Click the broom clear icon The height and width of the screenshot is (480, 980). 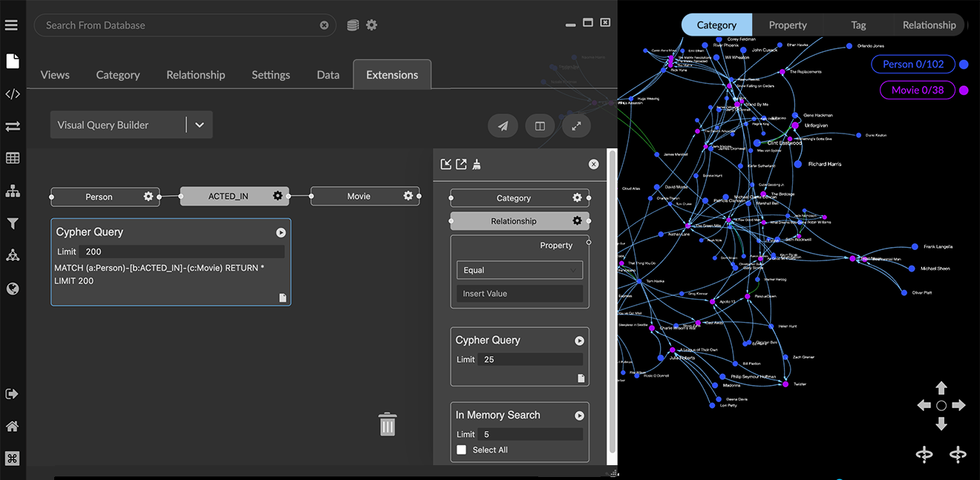pos(477,164)
